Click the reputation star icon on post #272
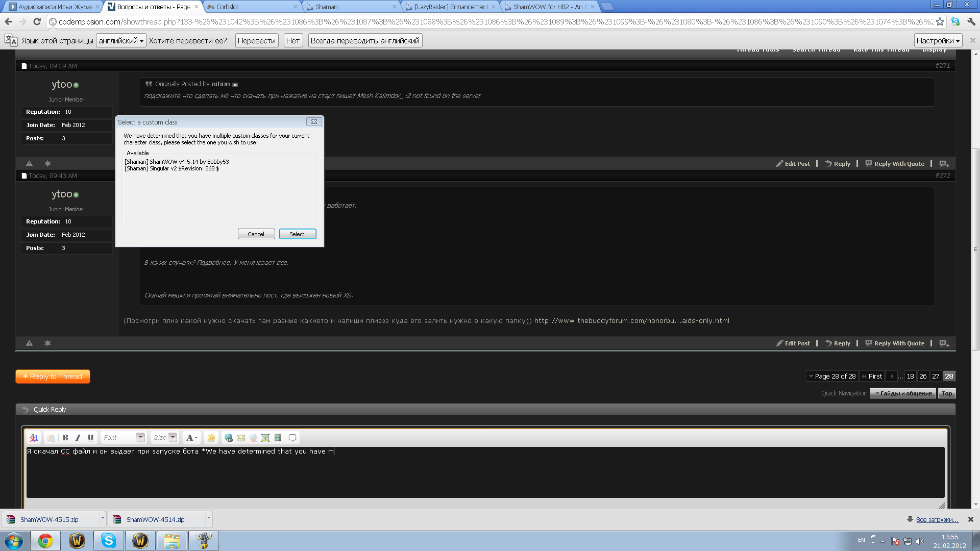The image size is (980, 551). point(47,343)
